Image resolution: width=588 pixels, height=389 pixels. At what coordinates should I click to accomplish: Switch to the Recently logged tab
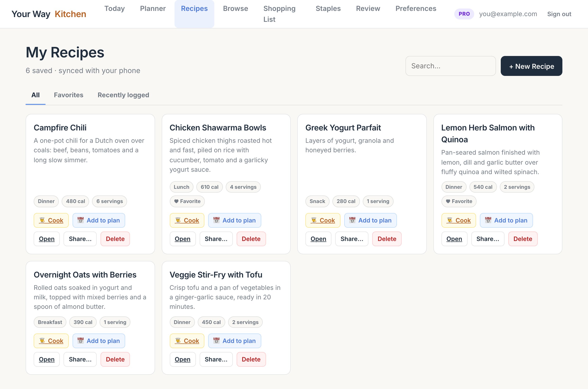click(x=123, y=95)
